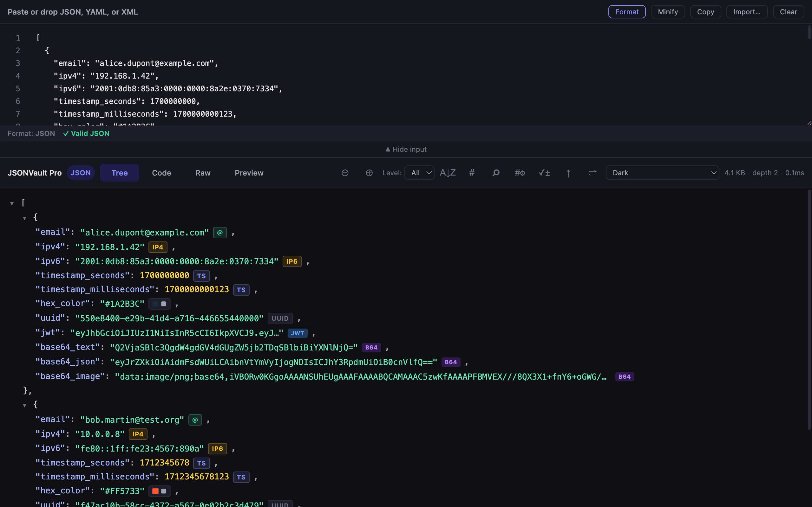Click the A-Z sort keys icon

coord(448,173)
